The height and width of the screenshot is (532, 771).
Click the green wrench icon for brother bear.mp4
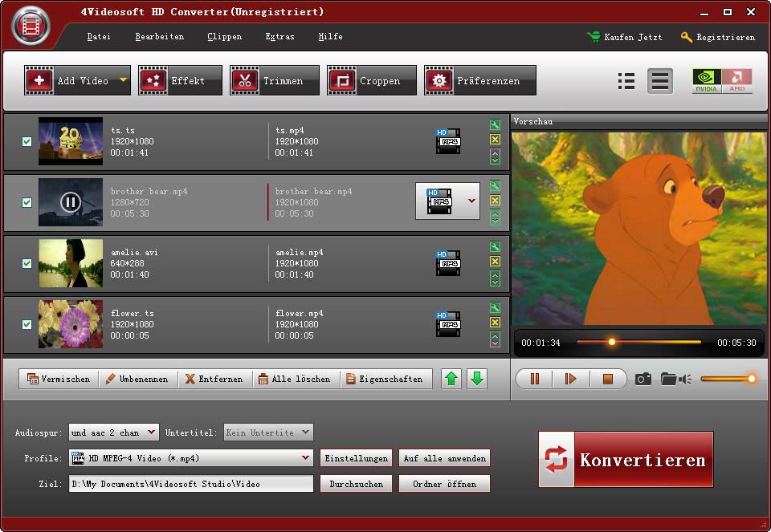click(496, 185)
